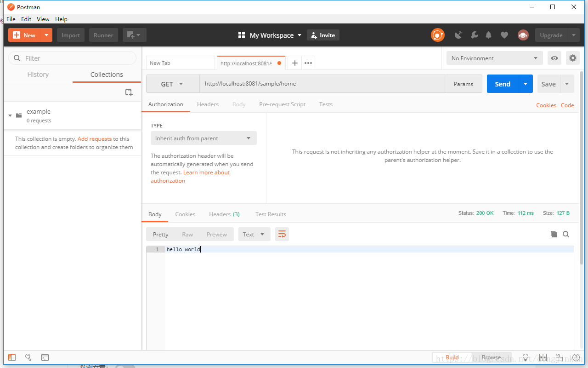
Task: Switch to response Cookies tab
Action: tap(185, 214)
